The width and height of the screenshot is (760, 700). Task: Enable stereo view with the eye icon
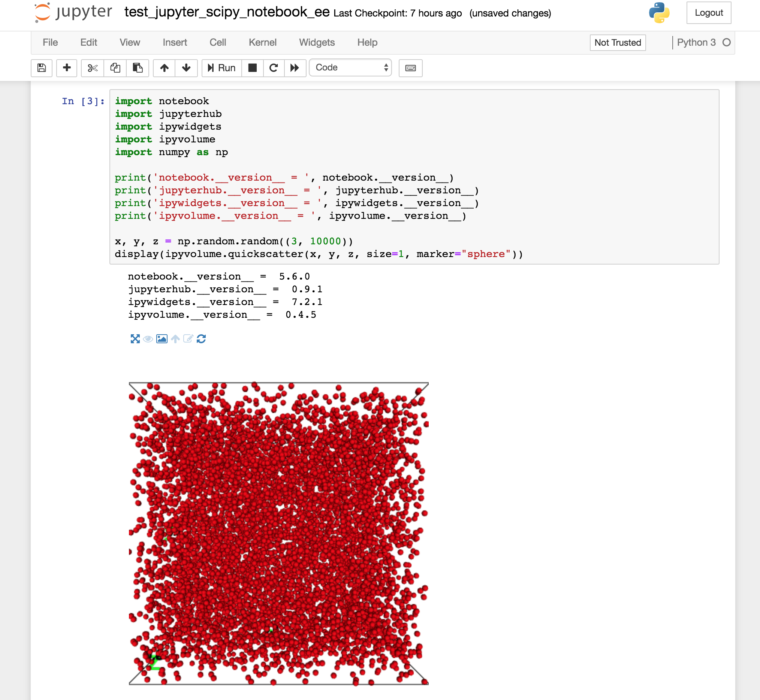coord(148,339)
